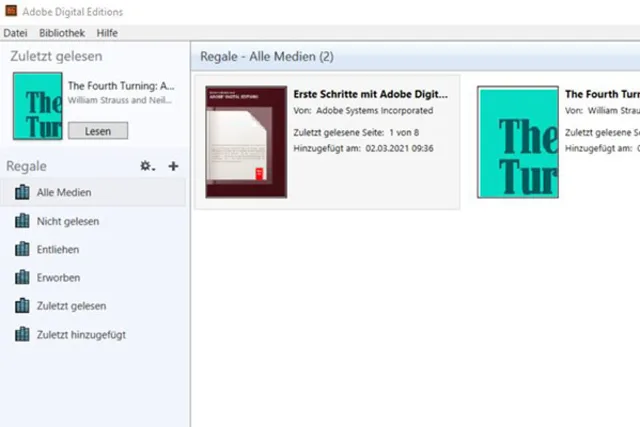This screenshot has height=427, width=640.
Task: Click the bookshelf icon beside Zuletzt gelesen shelf
Action: pyautogui.click(x=22, y=305)
